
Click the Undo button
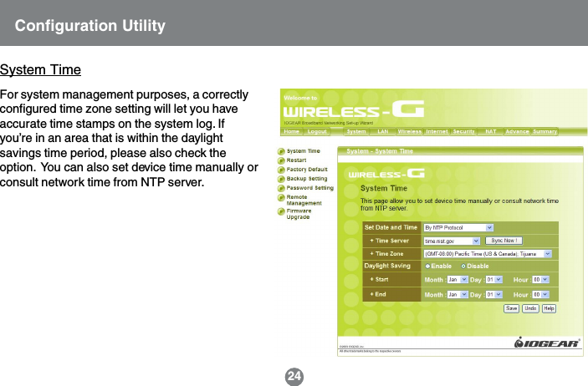click(x=530, y=308)
